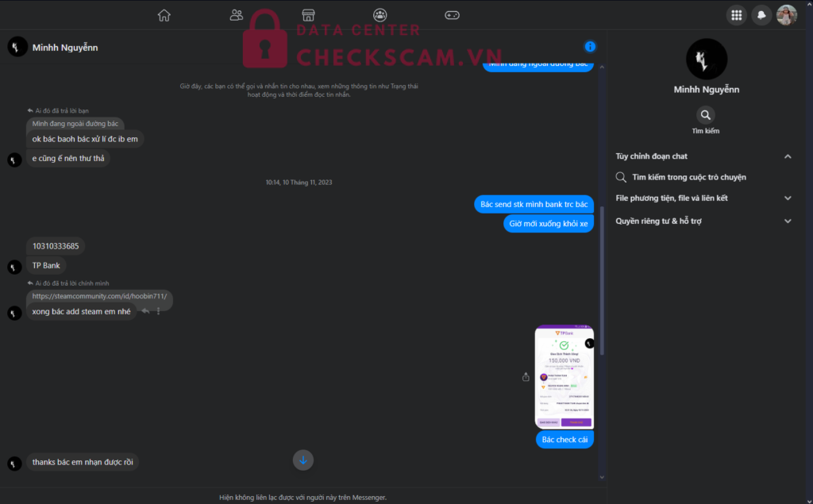
Task: Open the Marketplace storefront icon
Action: pyautogui.click(x=309, y=15)
